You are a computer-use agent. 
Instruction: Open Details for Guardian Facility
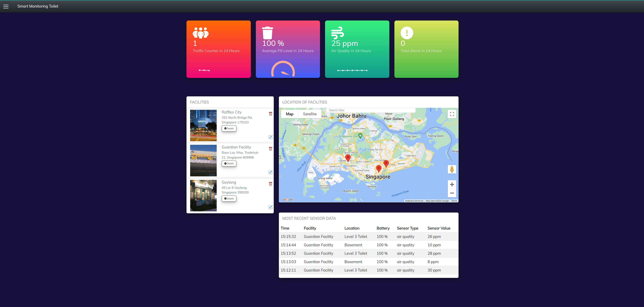[x=229, y=164]
